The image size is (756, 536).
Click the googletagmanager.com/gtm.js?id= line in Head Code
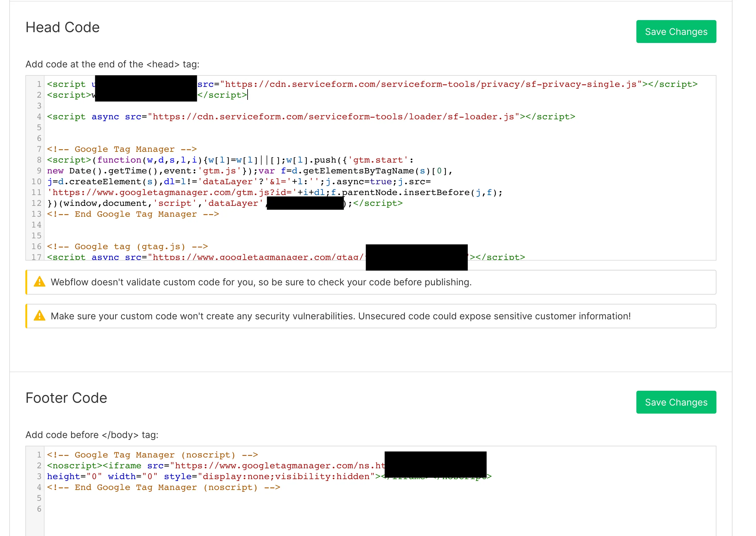point(274,192)
